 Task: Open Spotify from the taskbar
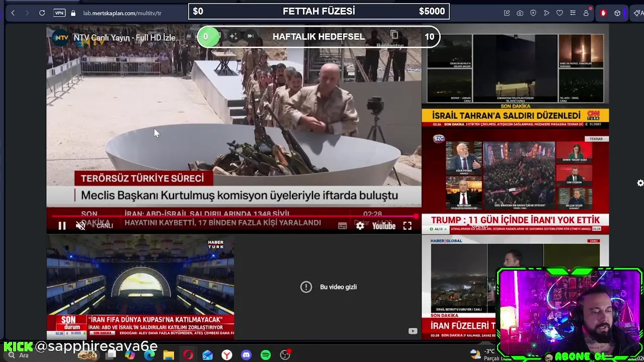coord(266,355)
